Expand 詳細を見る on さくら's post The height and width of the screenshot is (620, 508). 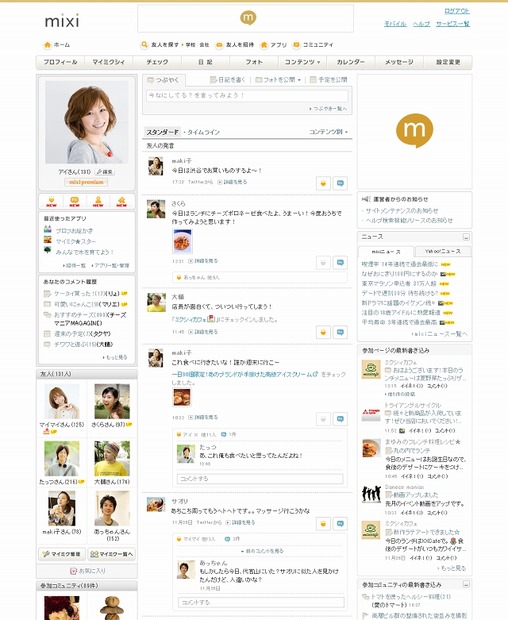click(x=203, y=261)
